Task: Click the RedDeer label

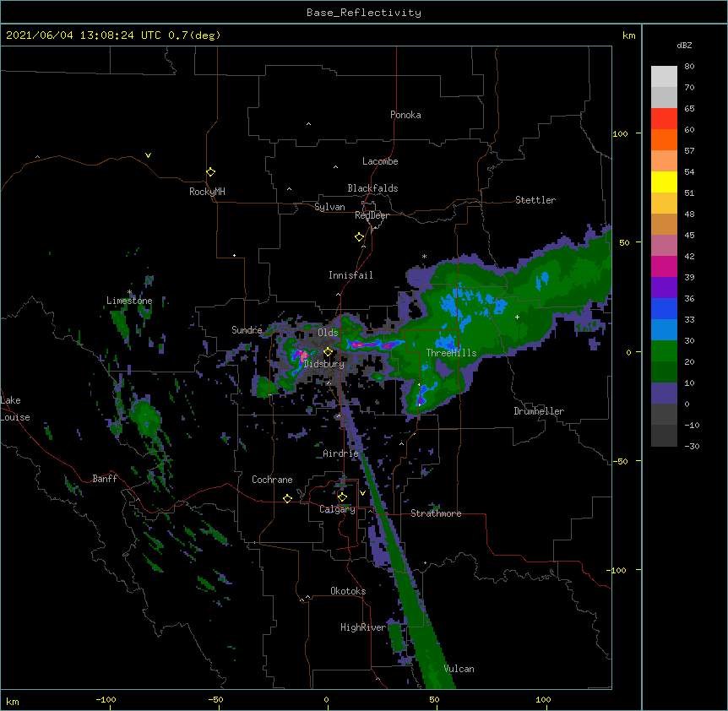Action: click(372, 215)
